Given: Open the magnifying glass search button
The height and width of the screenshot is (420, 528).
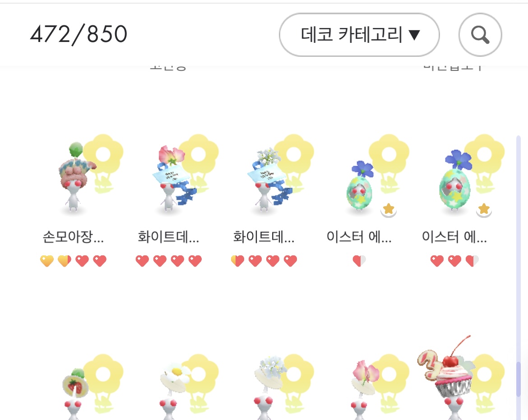Looking at the screenshot, I should coord(480,34).
